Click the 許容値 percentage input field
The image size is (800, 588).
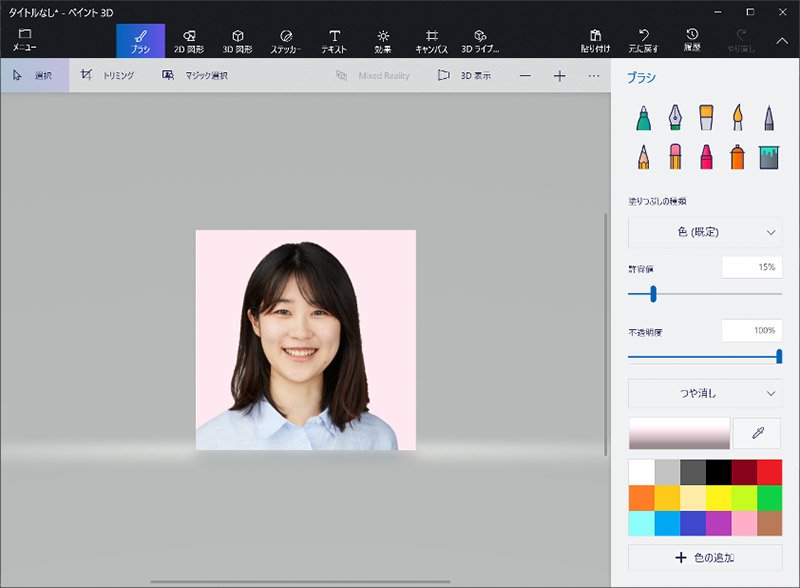click(x=751, y=267)
